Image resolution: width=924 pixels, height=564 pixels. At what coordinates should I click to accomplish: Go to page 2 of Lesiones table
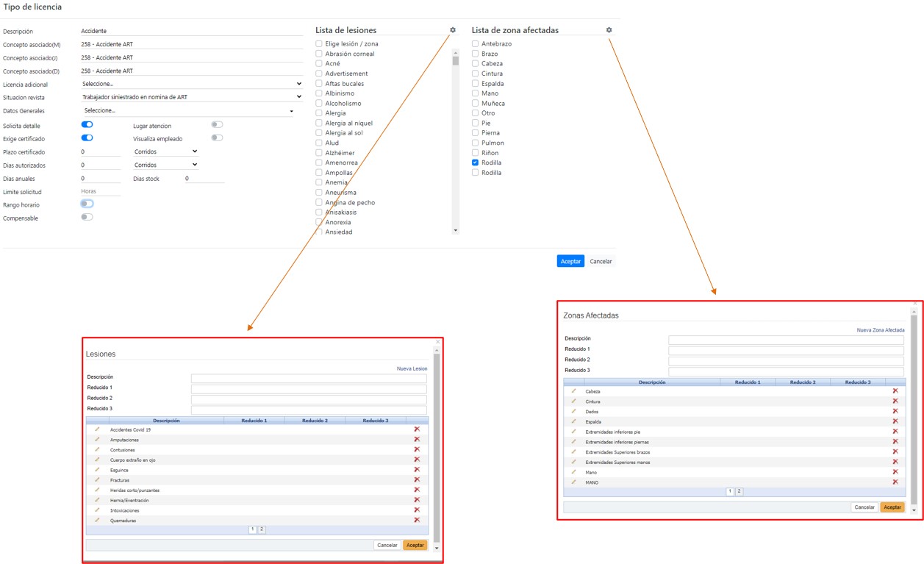pos(262,529)
